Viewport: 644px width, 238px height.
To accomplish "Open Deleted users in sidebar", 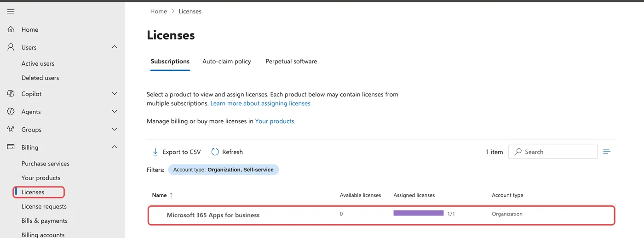I will (x=40, y=78).
